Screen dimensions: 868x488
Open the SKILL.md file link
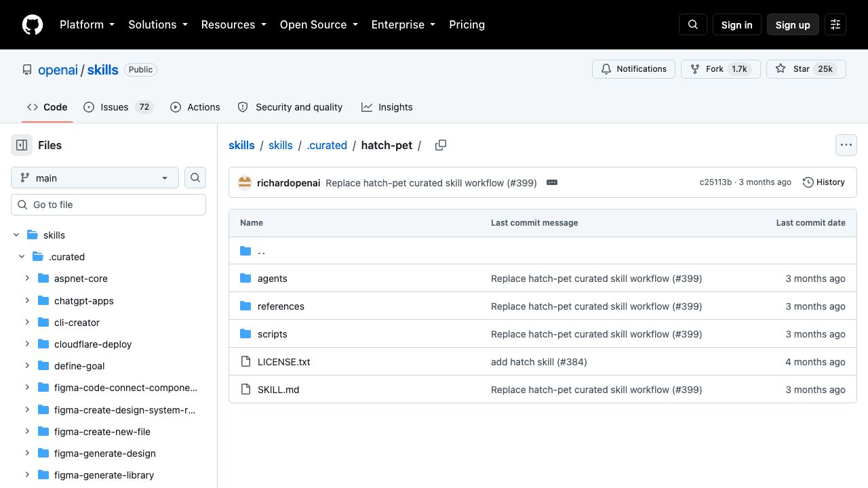point(279,390)
